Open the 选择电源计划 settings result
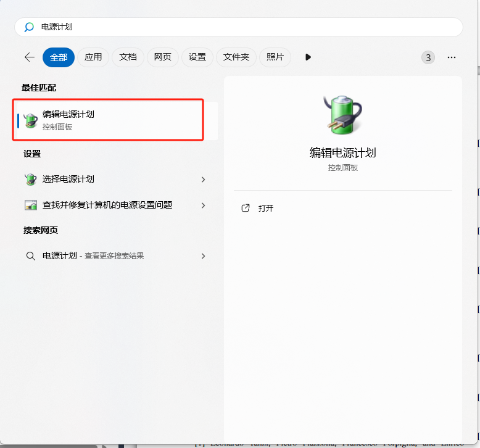480x448 pixels. (115, 180)
